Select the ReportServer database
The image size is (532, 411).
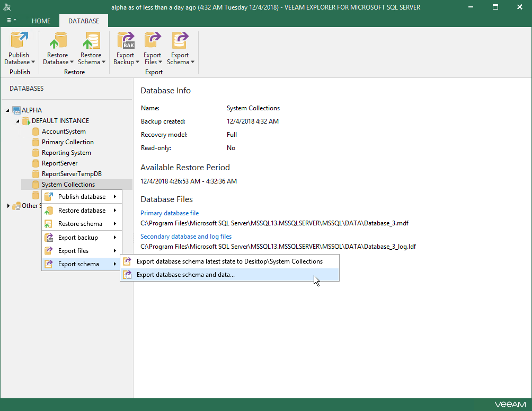click(59, 163)
